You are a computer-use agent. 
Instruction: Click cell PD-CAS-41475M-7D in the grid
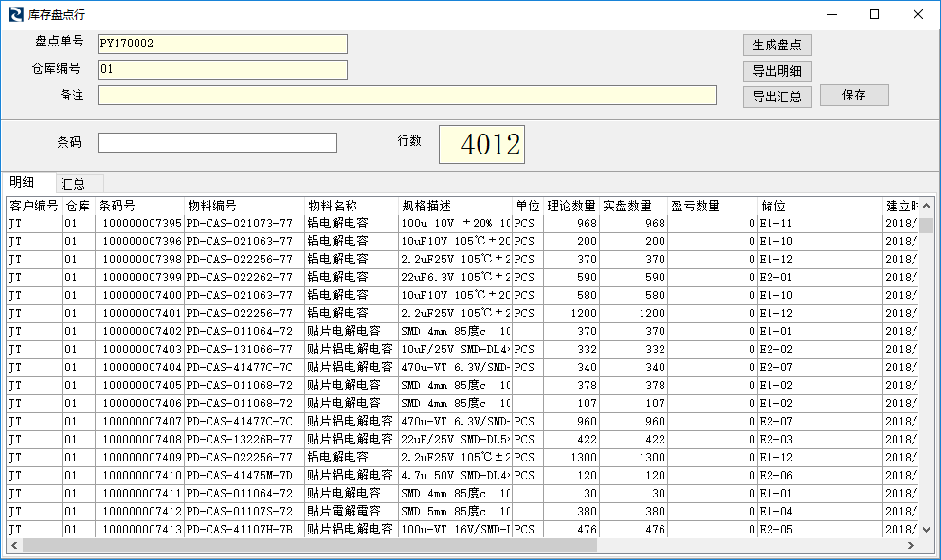tap(244, 476)
